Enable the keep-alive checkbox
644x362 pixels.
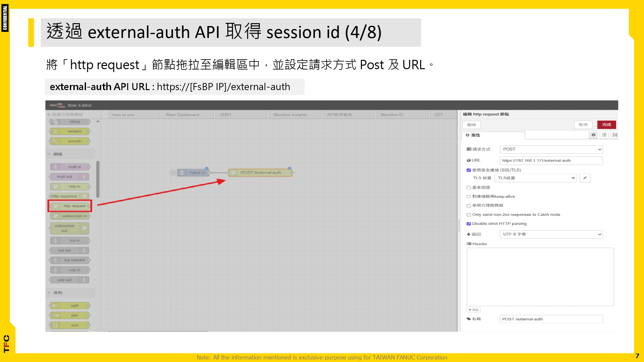pyautogui.click(x=469, y=197)
